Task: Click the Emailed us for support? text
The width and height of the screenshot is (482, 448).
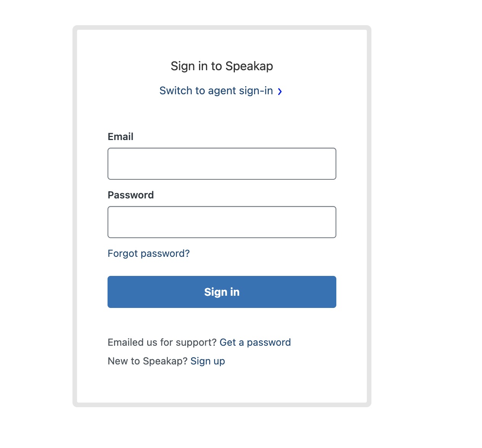Action: [x=162, y=342]
